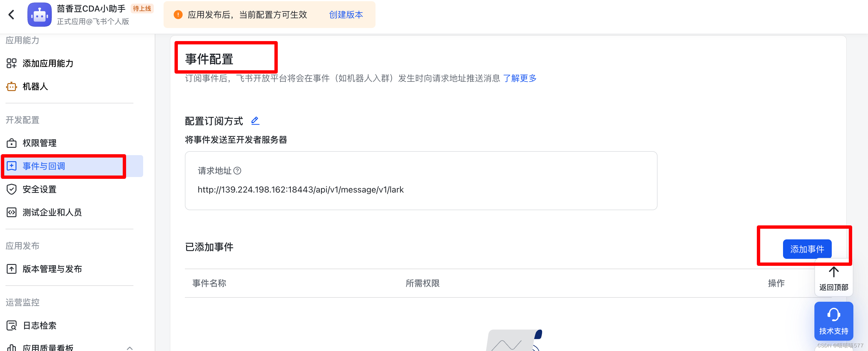The width and height of the screenshot is (868, 351).
Task: Go to 权限管理 page
Action: [39, 143]
